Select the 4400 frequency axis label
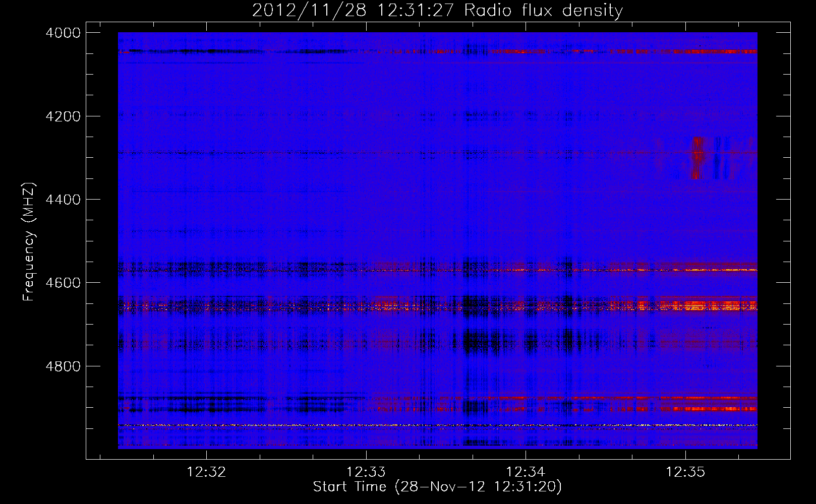Viewport: 816px width, 504px height. pos(63,200)
